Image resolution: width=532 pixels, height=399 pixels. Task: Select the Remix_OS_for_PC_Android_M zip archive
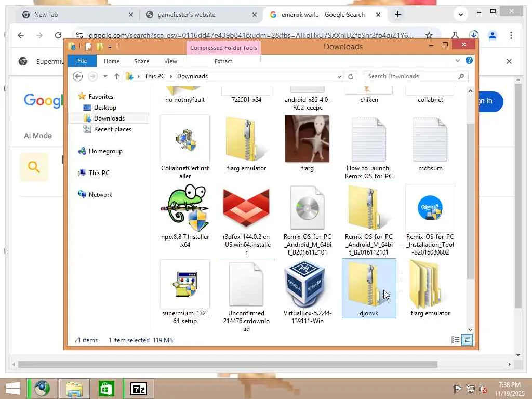(x=369, y=208)
